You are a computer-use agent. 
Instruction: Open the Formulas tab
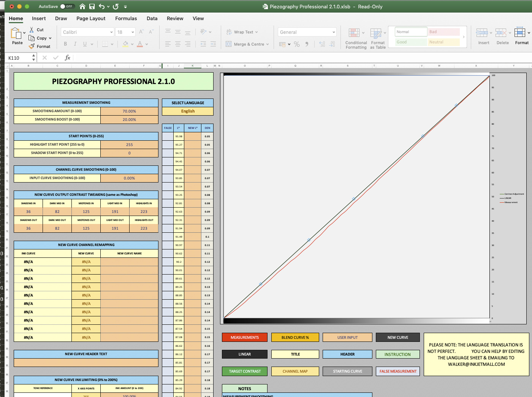[x=126, y=18]
